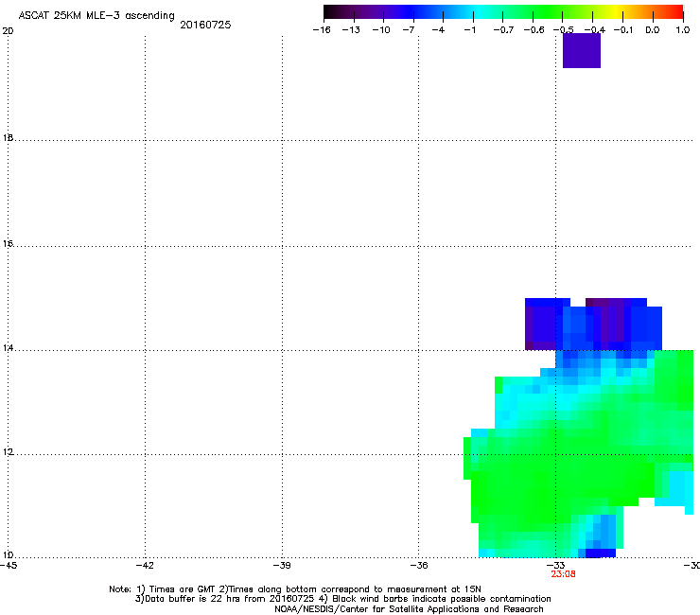
Task: Click the 1.0 colorbar tick label
Action: (x=683, y=30)
